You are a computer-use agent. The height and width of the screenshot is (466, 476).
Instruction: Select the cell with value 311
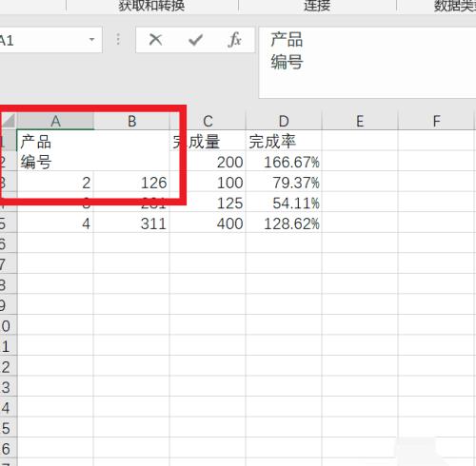tap(131, 223)
